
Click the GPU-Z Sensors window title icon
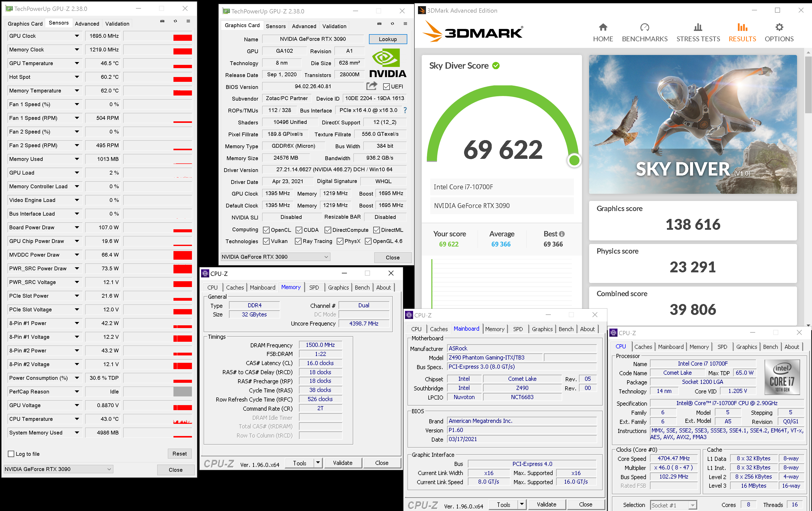9,8
